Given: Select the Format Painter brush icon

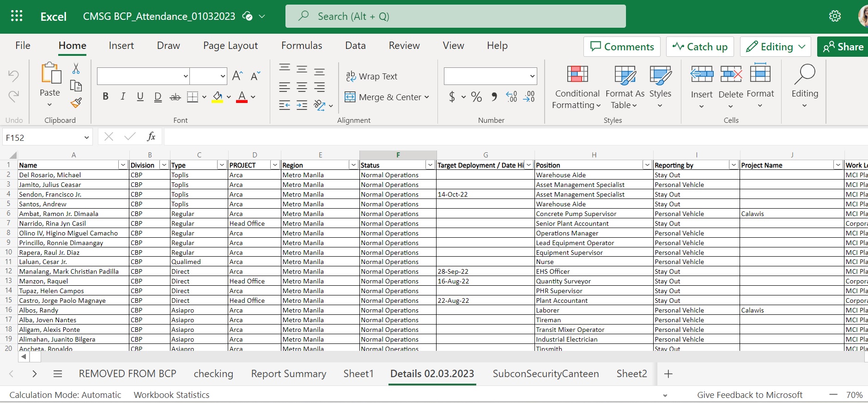Looking at the screenshot, I should click(76, 102).
